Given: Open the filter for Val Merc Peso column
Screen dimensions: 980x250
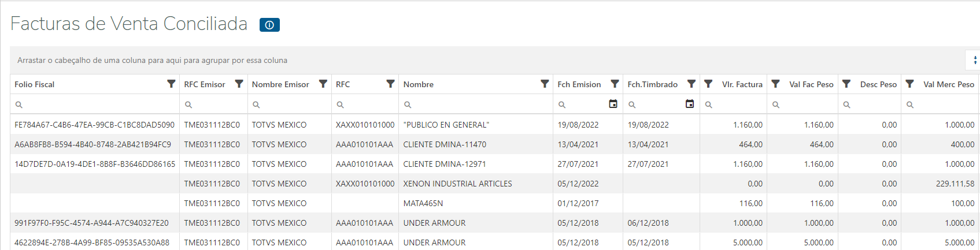Looking at the screenshot, I should (909, 84).
